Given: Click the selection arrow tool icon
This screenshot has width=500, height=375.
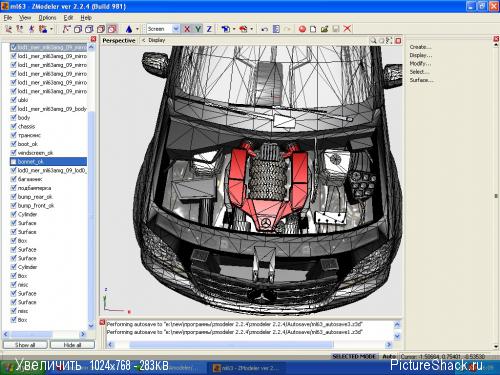Looking at the screenshot, I should pos(66,29).
